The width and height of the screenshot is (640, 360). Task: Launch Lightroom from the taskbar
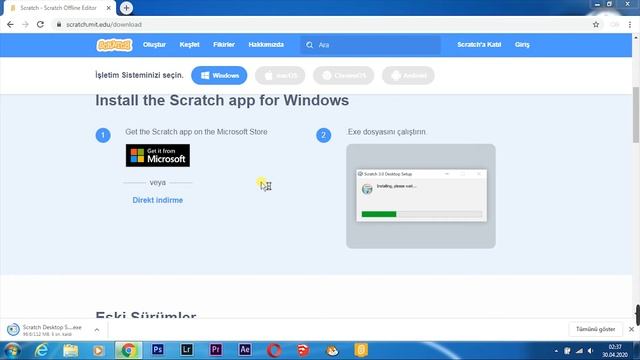[187, 350]
